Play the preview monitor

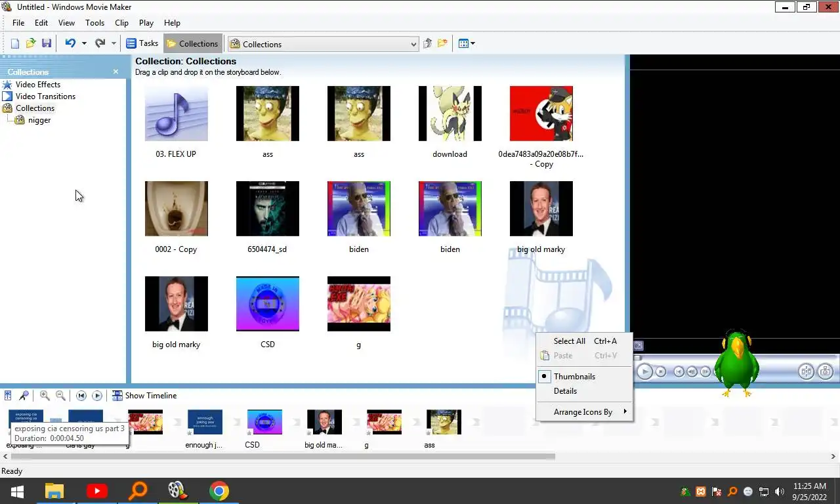[x=644, y=371]
